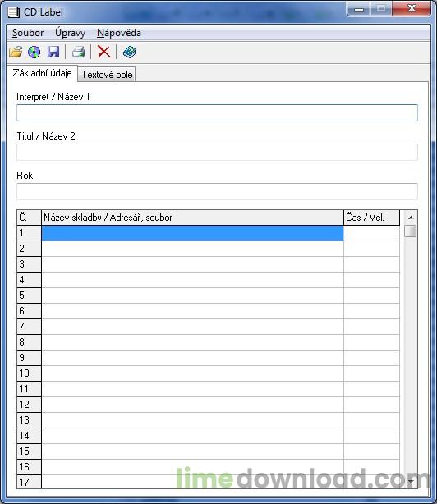Click the CD disc toolbar icon
Screen dimensions: 437x504
tap(34, 52)
